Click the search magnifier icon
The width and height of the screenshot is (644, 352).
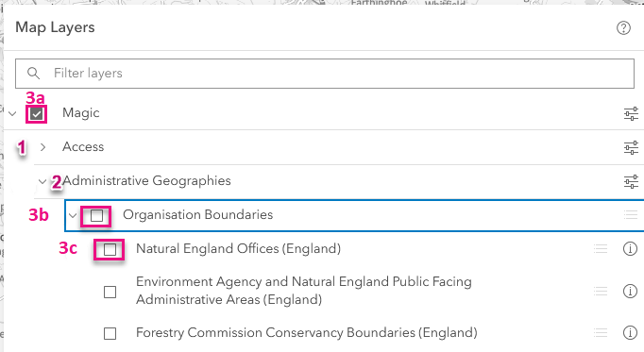[x=33, y=73]
